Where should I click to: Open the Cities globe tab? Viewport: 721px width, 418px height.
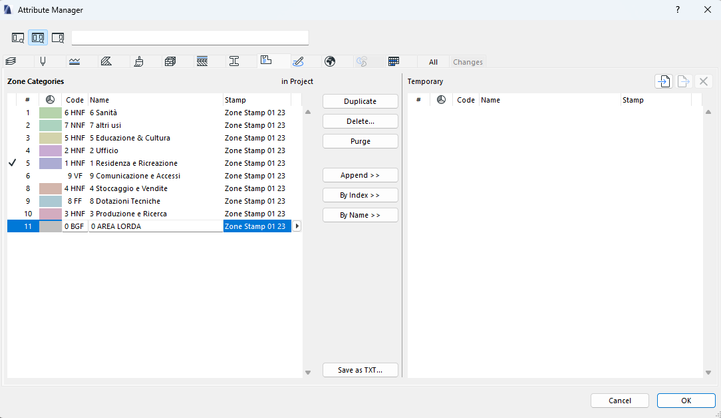pos(330,61)
